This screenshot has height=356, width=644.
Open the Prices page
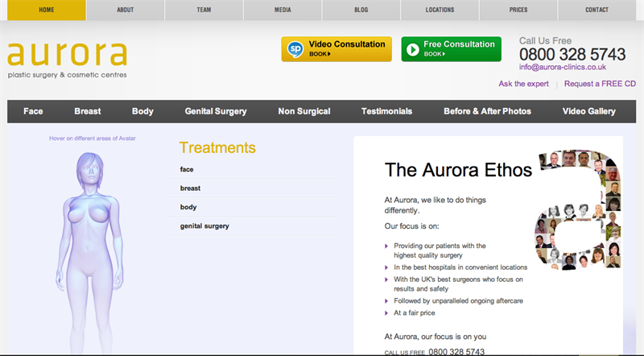[x=519, y=10]
